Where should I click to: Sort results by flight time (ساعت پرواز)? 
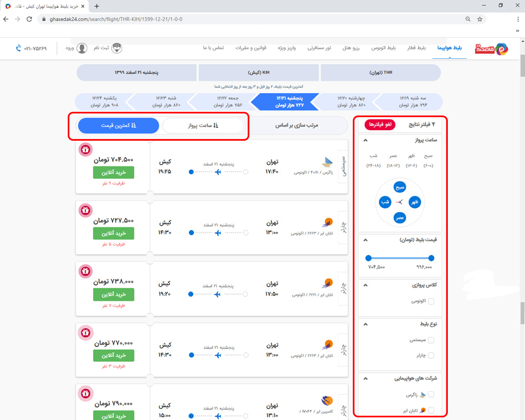(x=203, y=125)
